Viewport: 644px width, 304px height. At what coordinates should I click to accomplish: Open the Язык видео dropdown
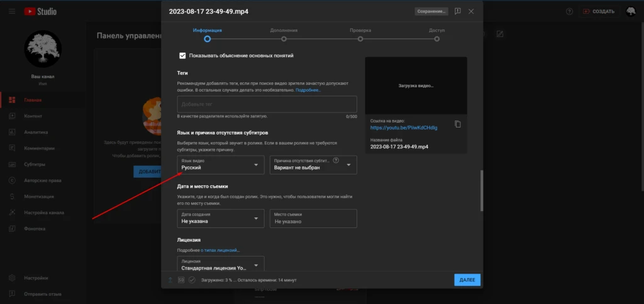coord(221,165)
